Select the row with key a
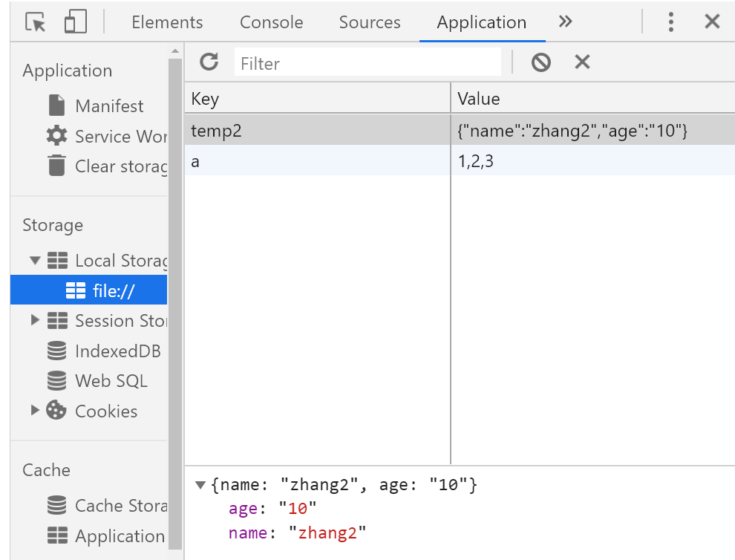Viewport: 735px width, 560px height. pos(317,161)
